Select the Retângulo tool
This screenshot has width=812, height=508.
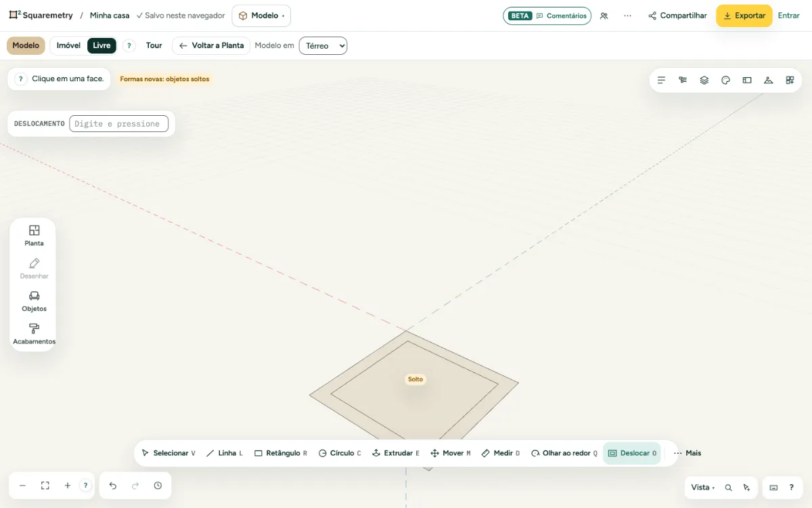[x=281, y=453]
